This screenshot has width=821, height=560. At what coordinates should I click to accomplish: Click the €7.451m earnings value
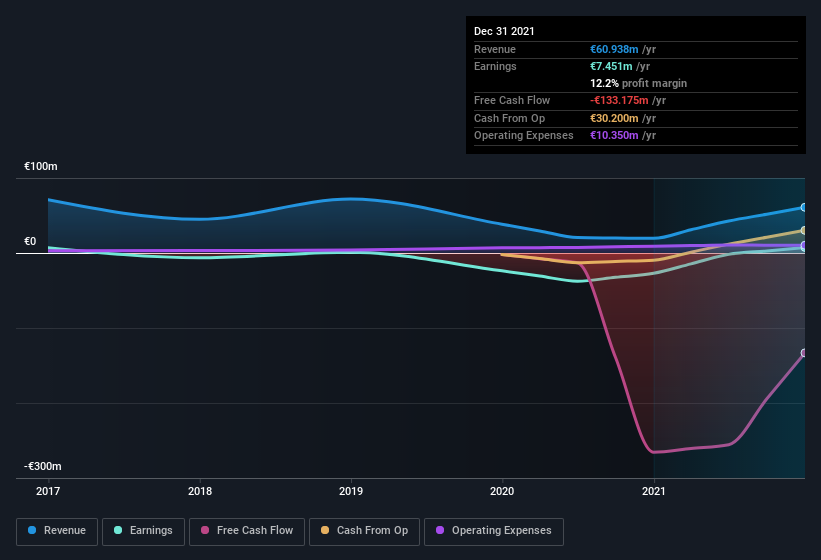(611, 66)
